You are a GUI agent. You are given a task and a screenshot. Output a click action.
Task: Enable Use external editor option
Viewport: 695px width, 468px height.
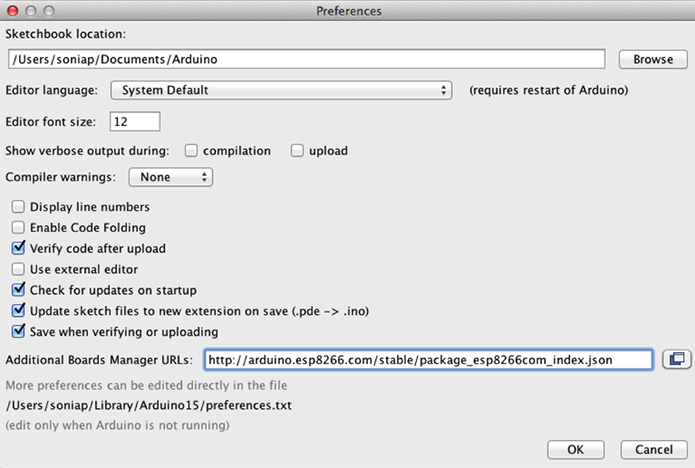pyautogui.click(x=18, y=269)
